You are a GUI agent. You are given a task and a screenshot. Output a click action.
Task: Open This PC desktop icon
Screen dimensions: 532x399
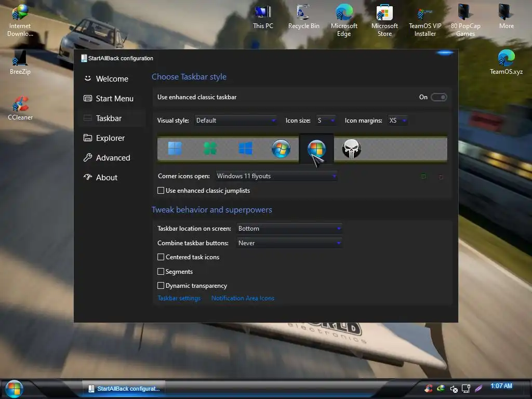click(263, 17)
